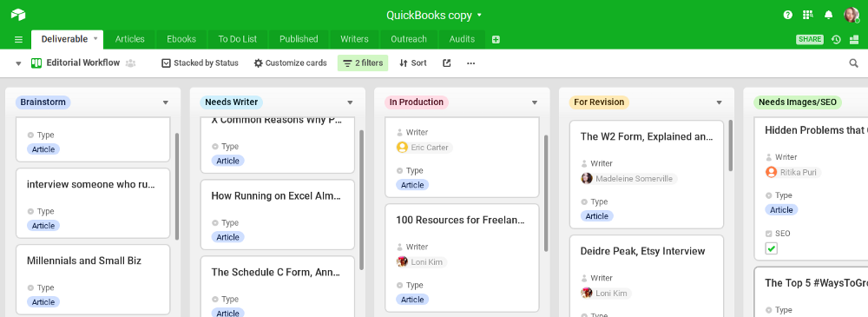This screenshot has height=317, width=868.
Task: Open the Millennials and Small Biz card
Action: pyautogui.click(x=93, y=280)
